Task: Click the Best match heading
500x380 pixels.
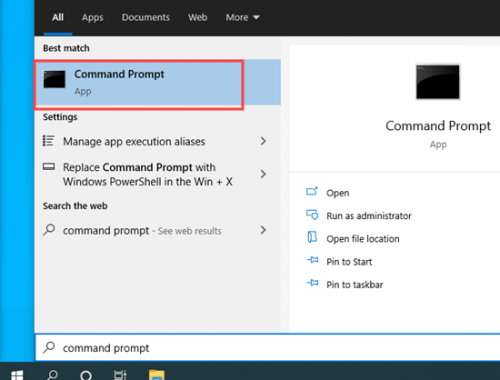Action: tap(66, 48)
